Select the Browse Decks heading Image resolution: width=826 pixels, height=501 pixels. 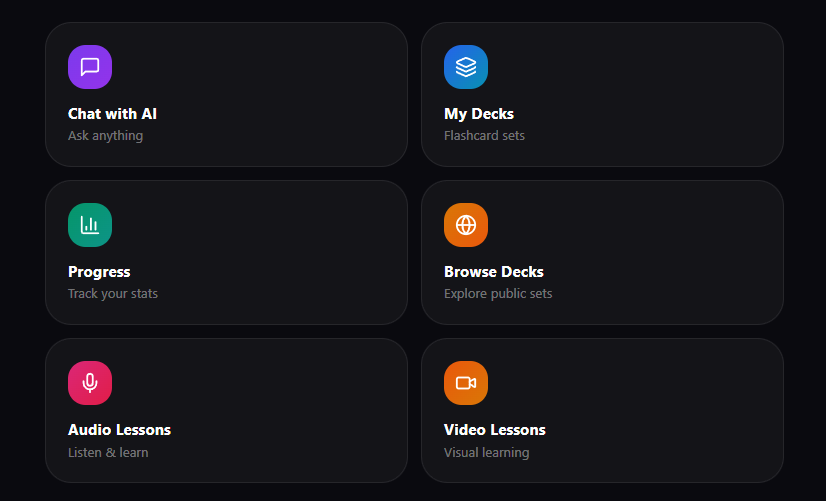tap(494, 272)
